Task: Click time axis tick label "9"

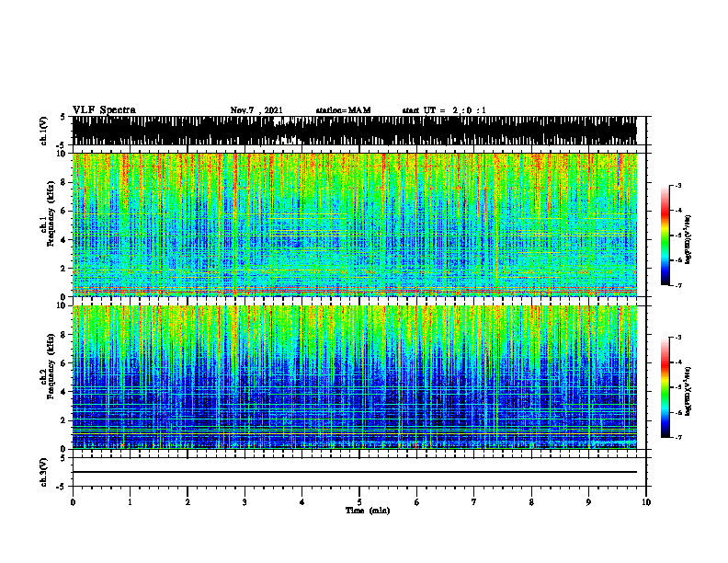Action: [588, 501]
